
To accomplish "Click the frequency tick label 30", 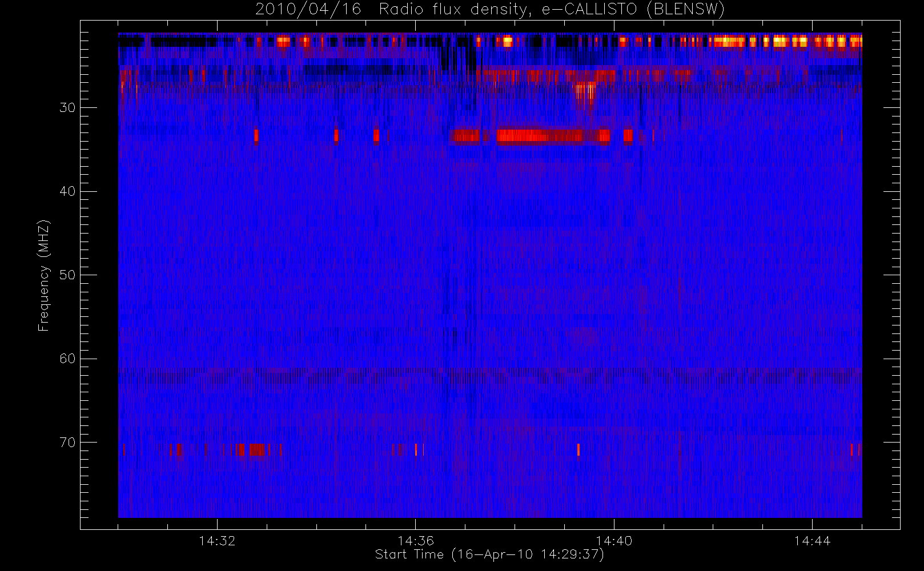I will click(x=67, y=107).
